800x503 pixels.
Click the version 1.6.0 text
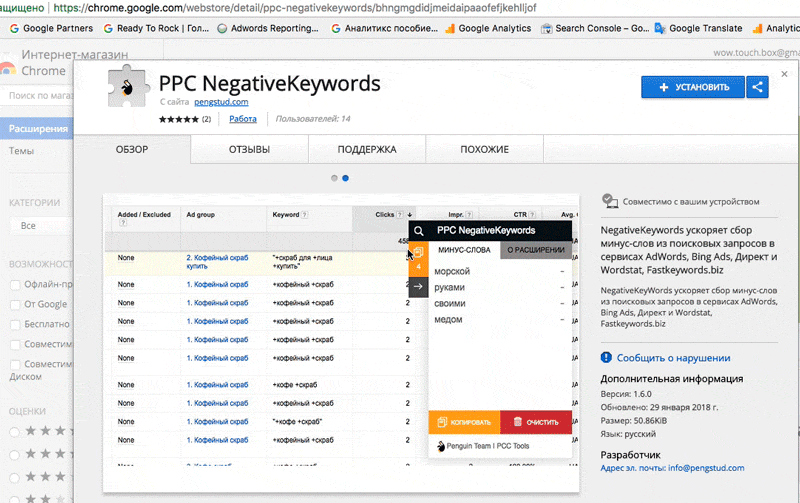(x=626, y=394)
